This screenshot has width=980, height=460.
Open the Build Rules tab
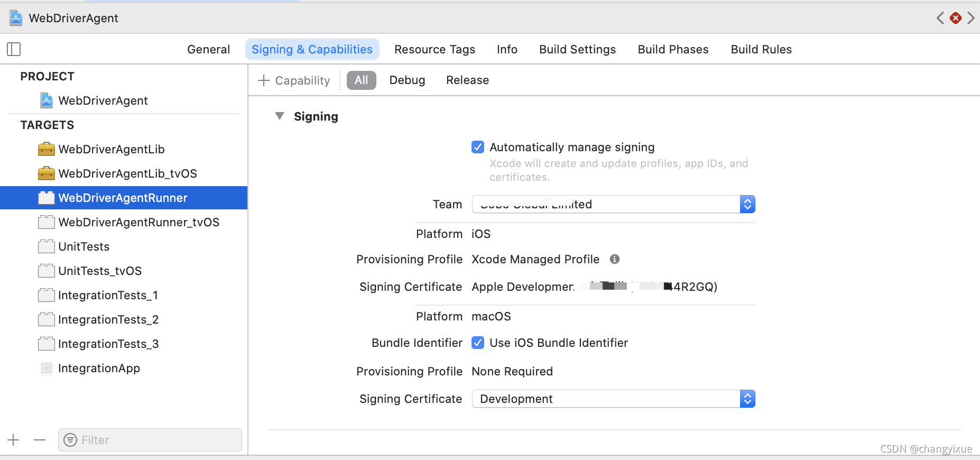761,49
